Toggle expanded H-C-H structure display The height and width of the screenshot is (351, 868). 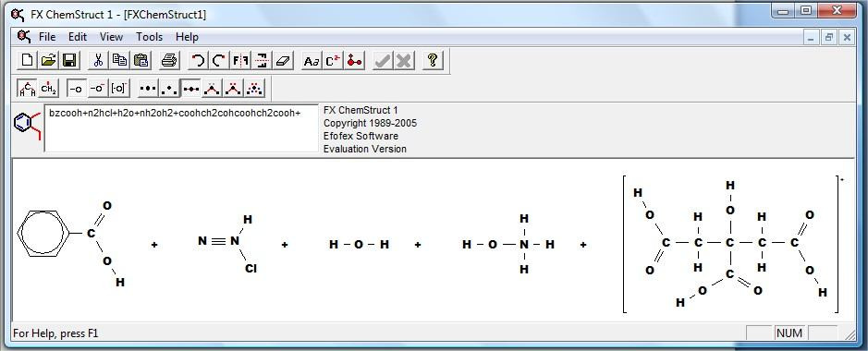[27, 88]
